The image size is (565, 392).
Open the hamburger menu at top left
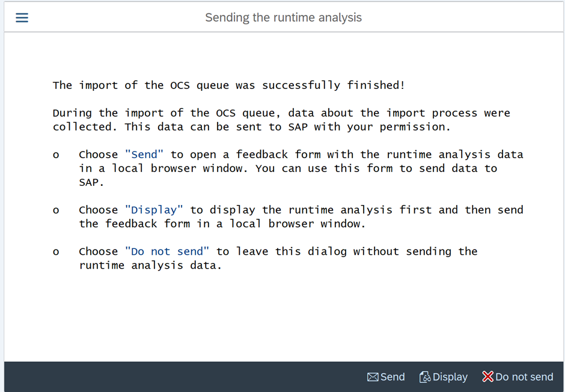22,17
